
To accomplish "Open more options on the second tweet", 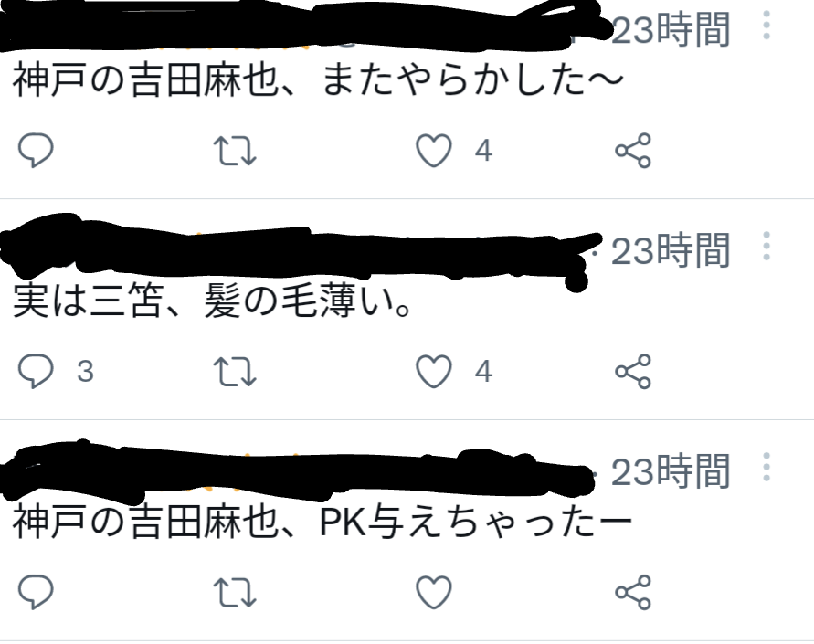I will [766, 247].
